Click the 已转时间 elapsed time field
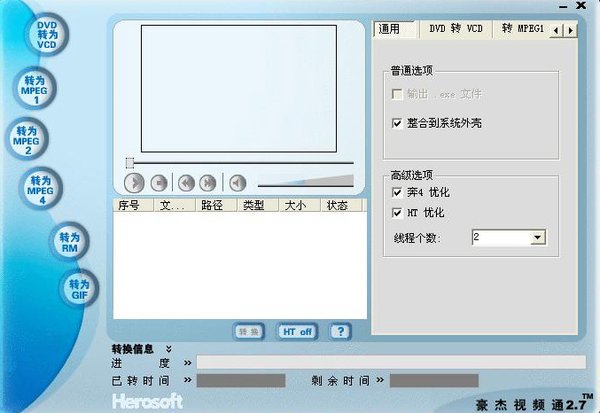Screen dimensions: 600x413 coord(241,381)
